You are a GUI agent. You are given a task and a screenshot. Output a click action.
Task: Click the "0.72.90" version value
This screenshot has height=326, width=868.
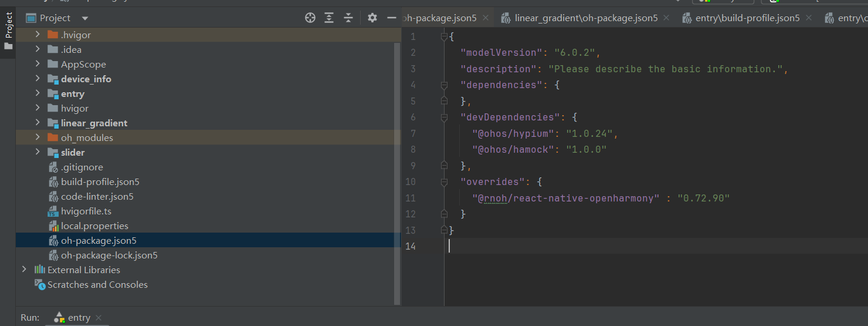[703, 198]
